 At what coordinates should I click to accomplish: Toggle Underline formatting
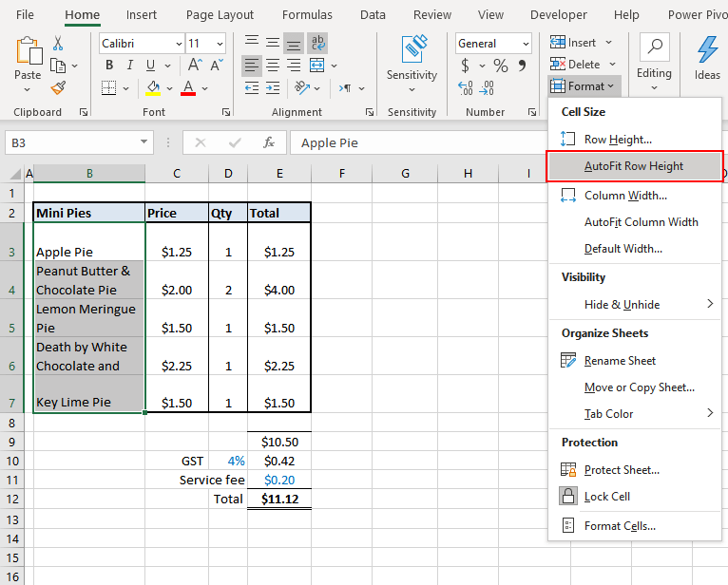pyautogui.click(x=150, y=65)
